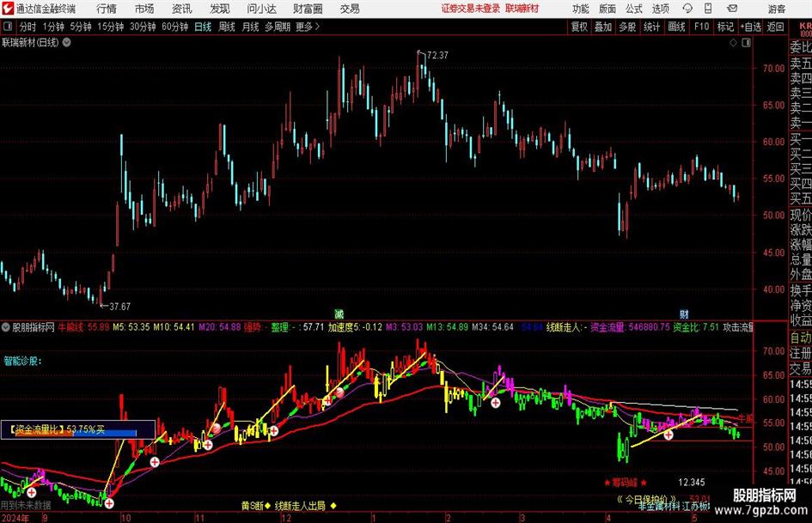Switch to 15分钟 period tab
The height and width of the screenshot is (523, 812).
111,27
